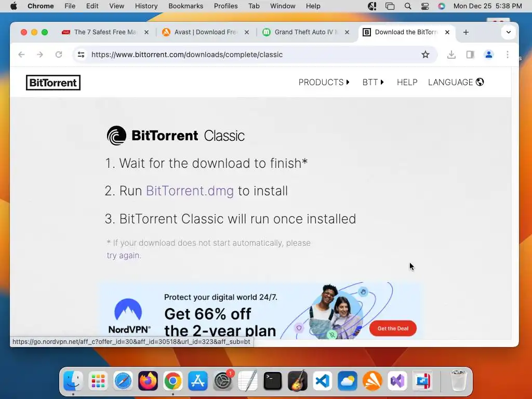Screen dimensions: 532x399
Task: Click the BitTorrent logo in the page header
Action: pyautogui.click(x=54, y=83)
